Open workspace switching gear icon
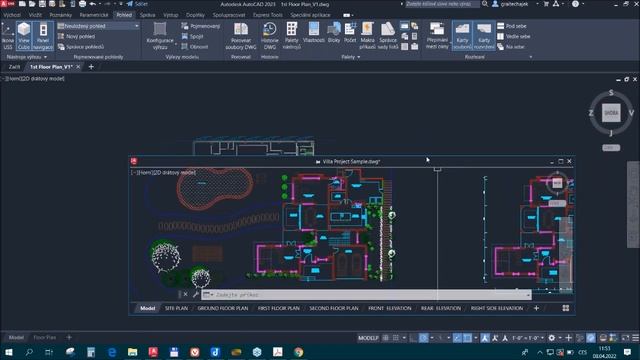Image resolution: width=640 pixels, height=360 pixels. point(551,338)
